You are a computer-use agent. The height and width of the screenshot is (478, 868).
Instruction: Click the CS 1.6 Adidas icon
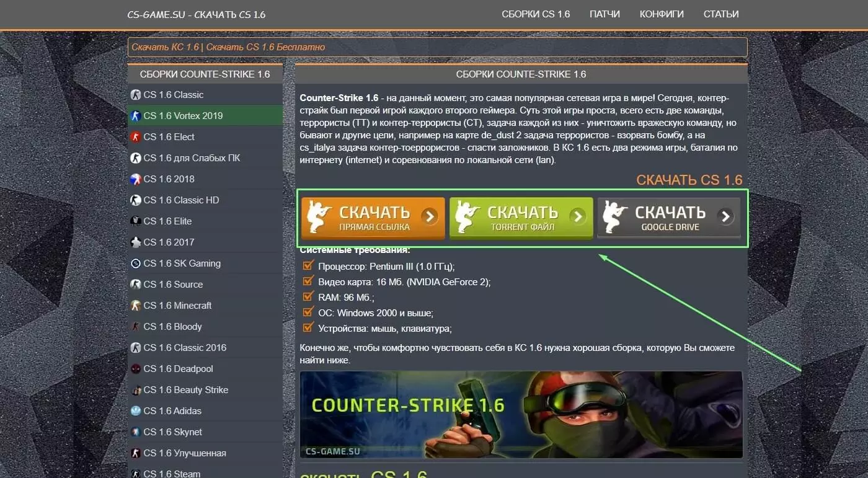coord(136,411)
